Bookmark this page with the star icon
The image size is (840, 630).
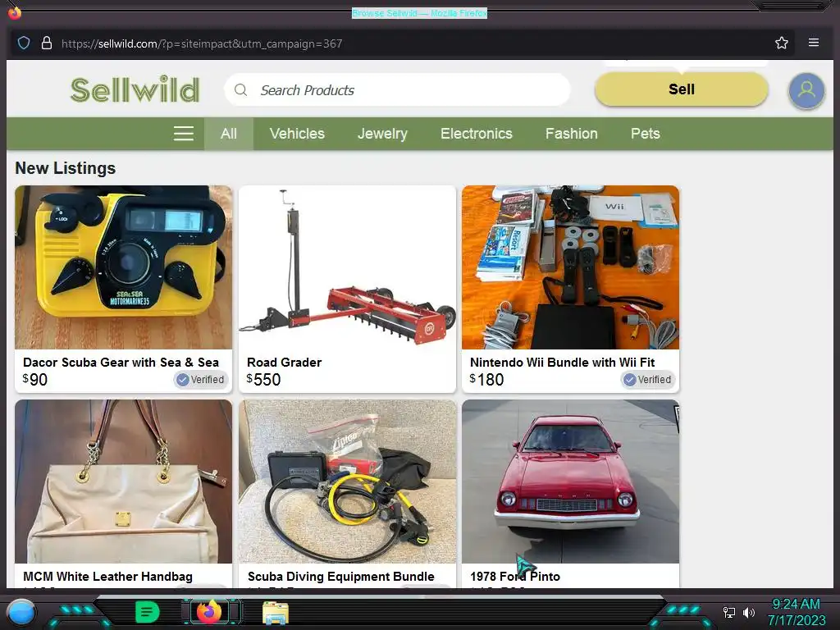[781, 43]
